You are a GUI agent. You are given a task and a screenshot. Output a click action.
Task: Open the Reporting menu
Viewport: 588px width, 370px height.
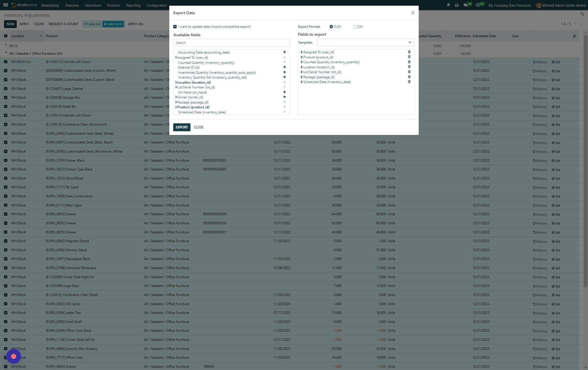(x=133, y=5)
